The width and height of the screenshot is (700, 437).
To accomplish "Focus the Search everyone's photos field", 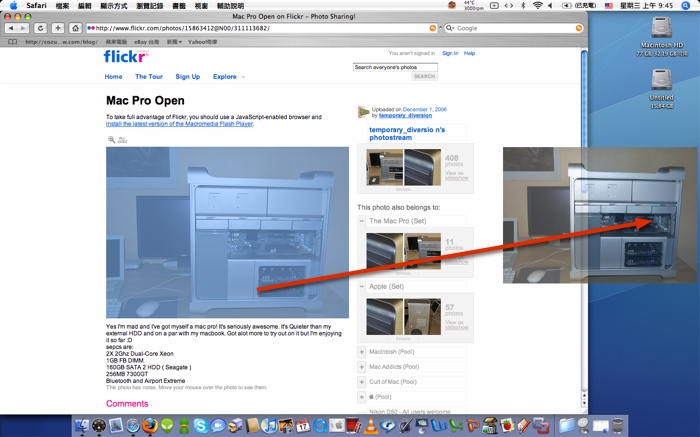I will click(x=395, y=67).
